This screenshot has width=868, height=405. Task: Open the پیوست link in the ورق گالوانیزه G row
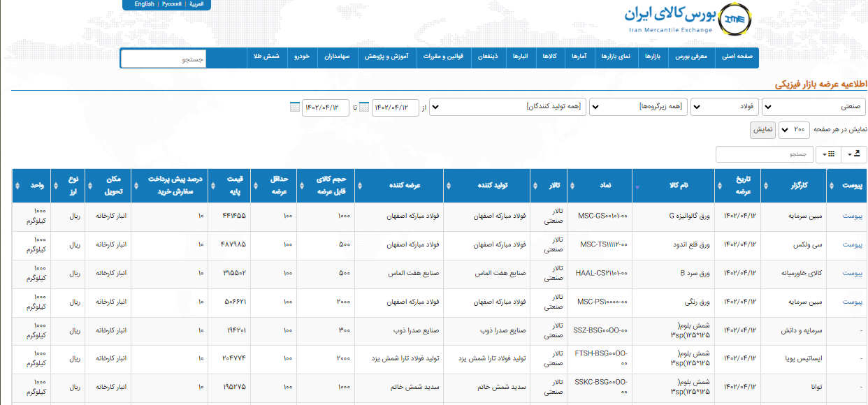point(853,216)
